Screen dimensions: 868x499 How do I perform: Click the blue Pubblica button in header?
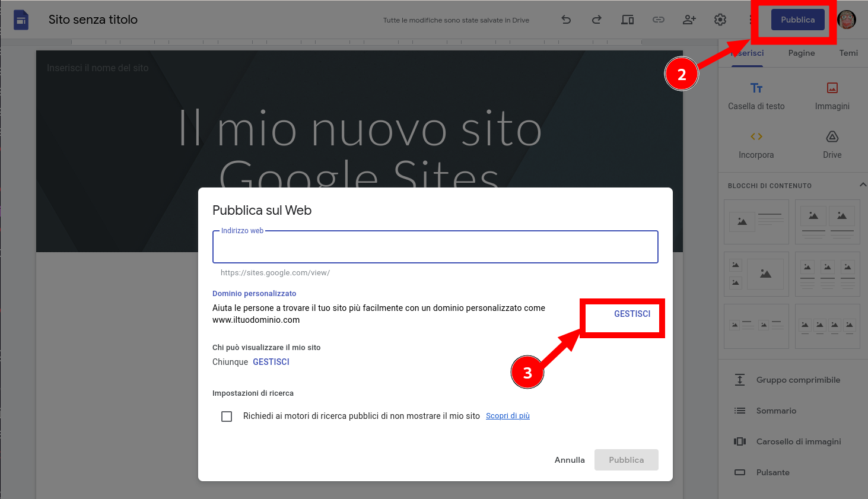[798, 20]
